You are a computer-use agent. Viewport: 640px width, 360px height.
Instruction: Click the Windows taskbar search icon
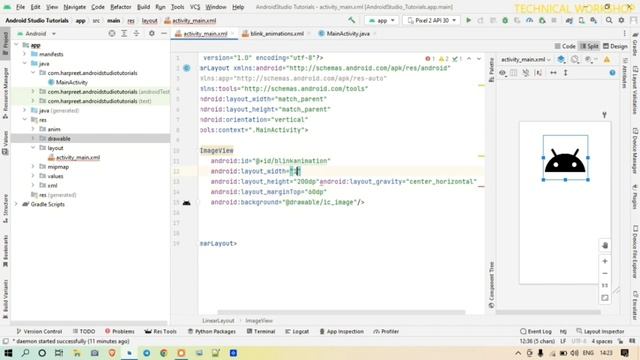[25, 353]
